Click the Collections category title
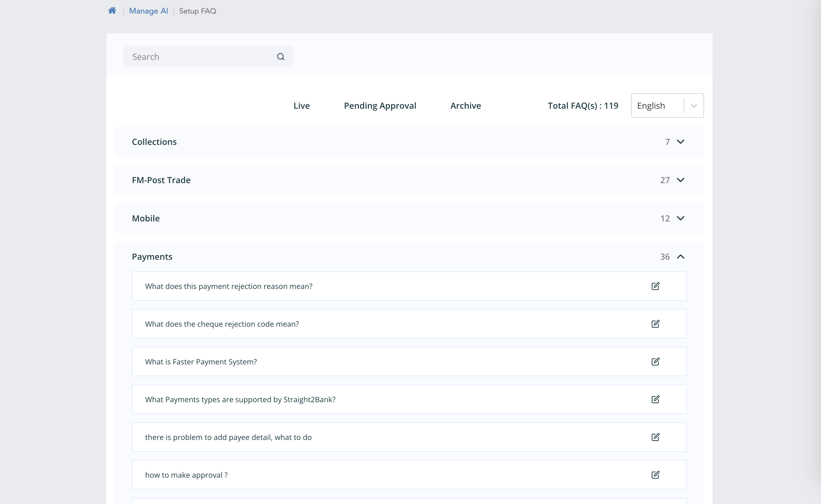The height and width of the screenshot is (504, 821). [x=154, y=142]
